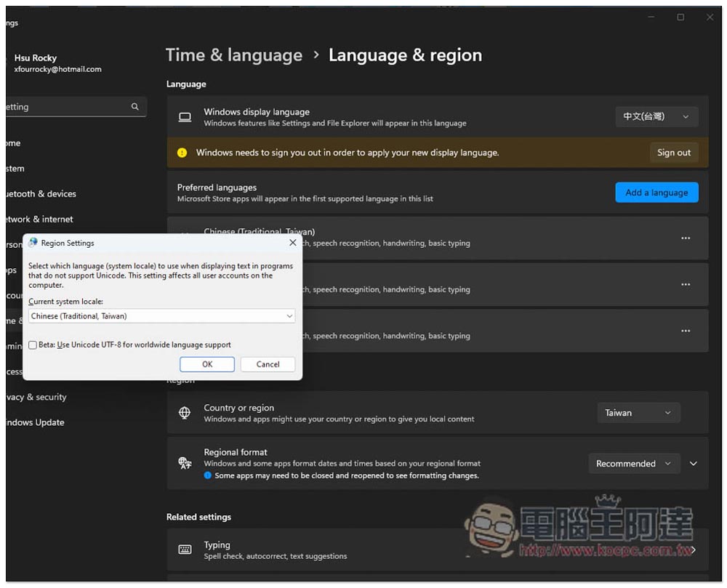Image resolution: width=727 pixels, height=588 pixels.
Task: Click the Region Settings globe icon in dialog title
Action: pyautogui.click(x=33, y=242)
